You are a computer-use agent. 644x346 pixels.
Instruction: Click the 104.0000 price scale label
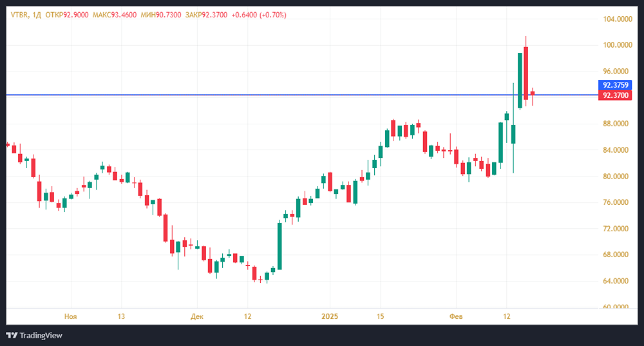coord(615,19)
